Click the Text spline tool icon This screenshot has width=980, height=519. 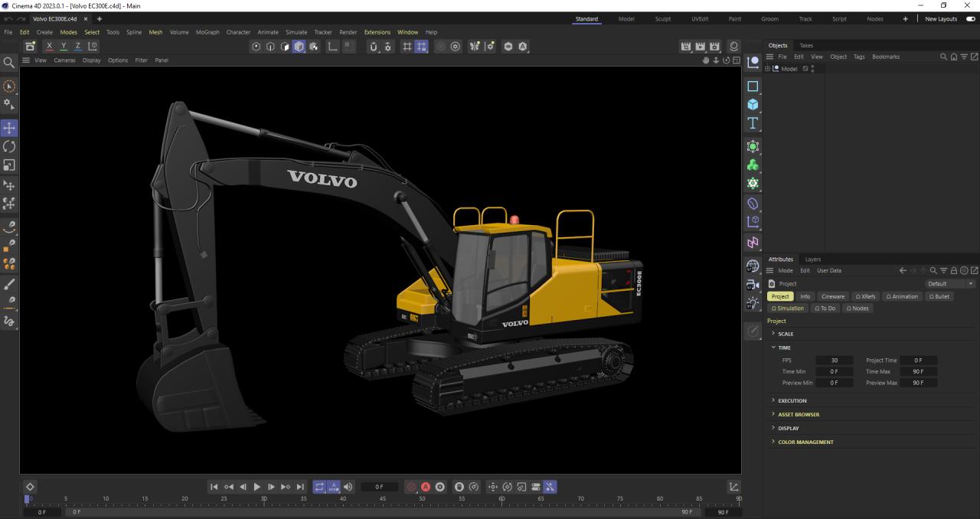[753, 123]
